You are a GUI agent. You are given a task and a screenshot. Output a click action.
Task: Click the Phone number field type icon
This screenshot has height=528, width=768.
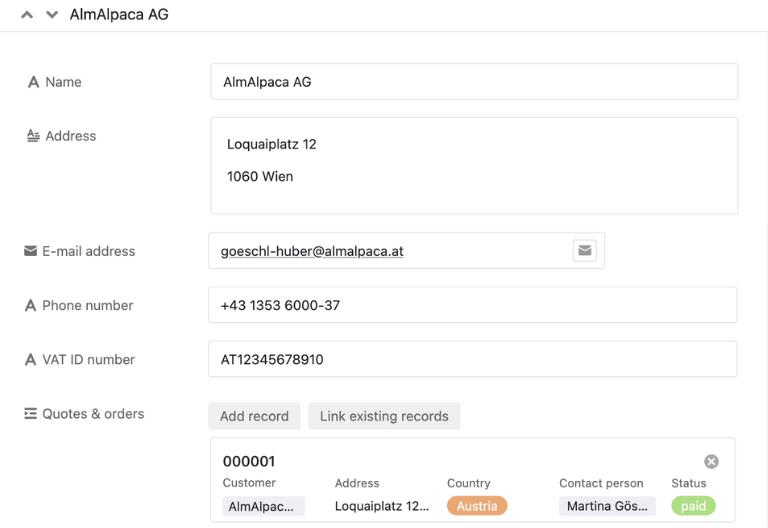pyautogui.click(x=30, y=306)
